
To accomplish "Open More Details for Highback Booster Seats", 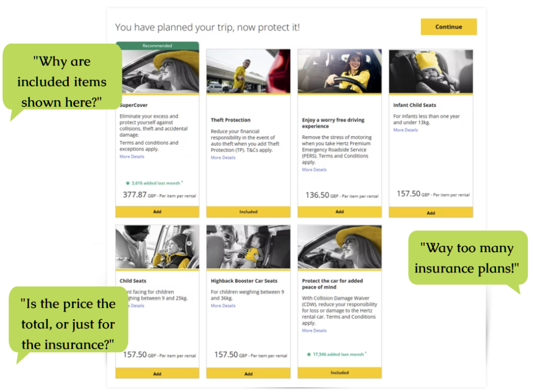I will (223, 306).
